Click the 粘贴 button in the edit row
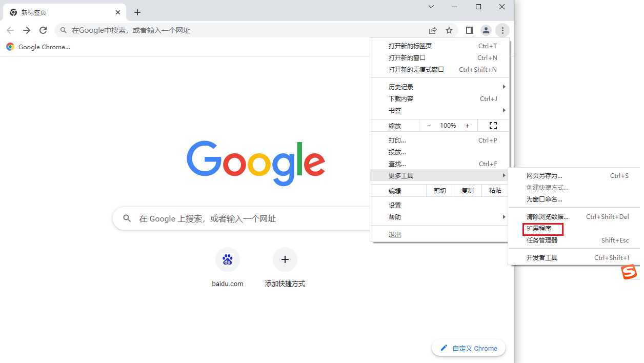 [495, 191]
